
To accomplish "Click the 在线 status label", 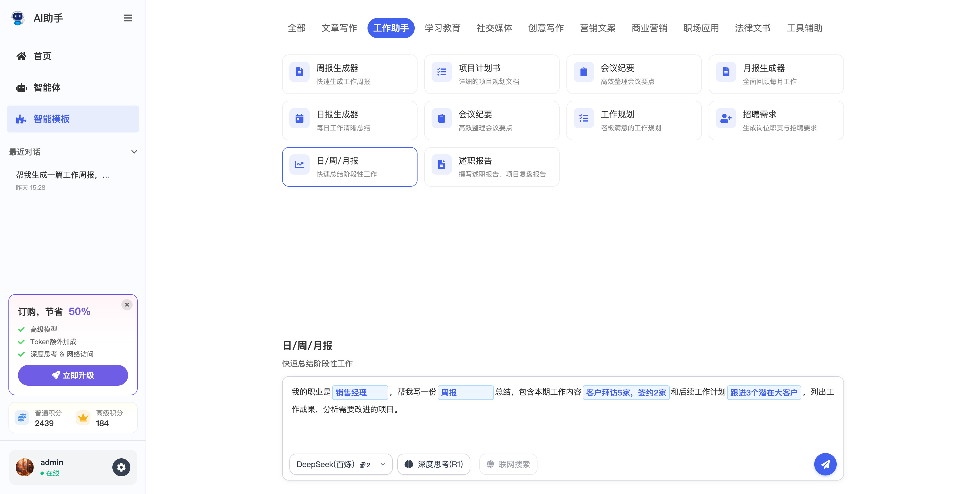I will [53, 474].
